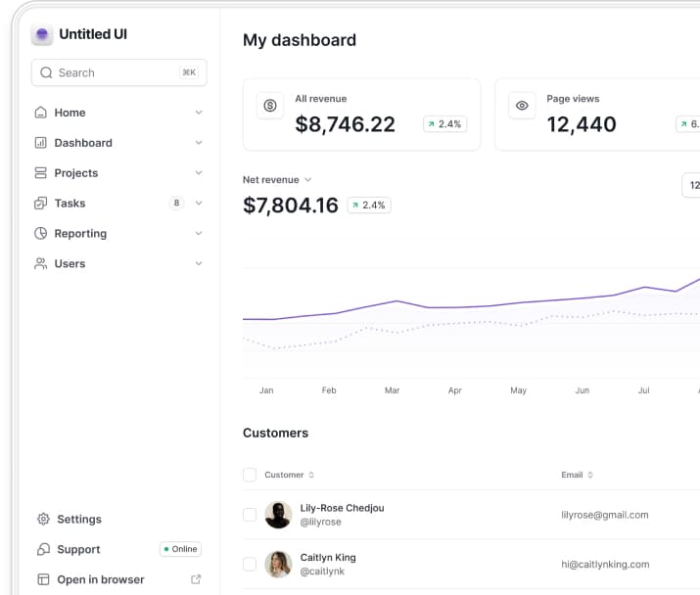Screen dimensions: 700x595
Task: Click the Support headset icon
Action: [x=42, y=550]
